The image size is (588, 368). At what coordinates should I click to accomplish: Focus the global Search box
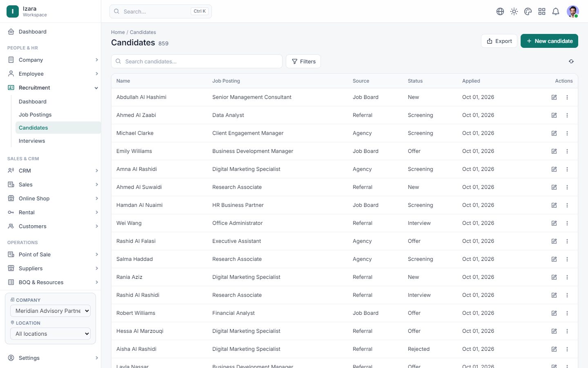pyautogui.click(x=160, y=11)
